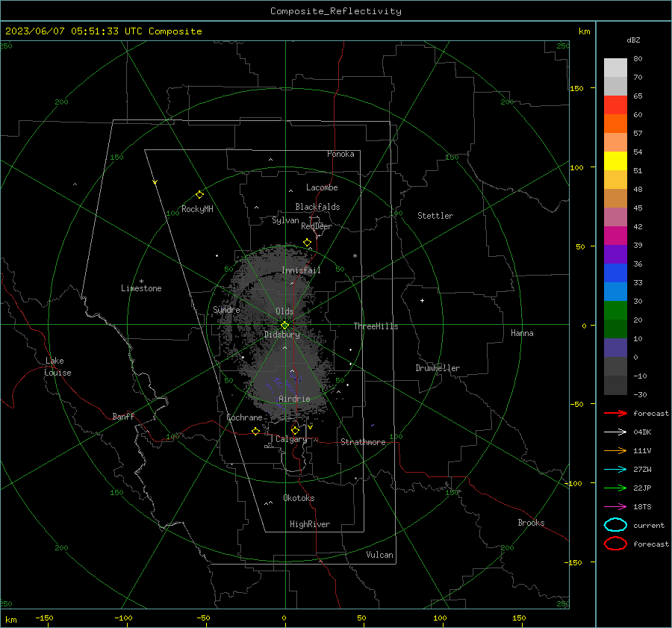Choose the magenta 18TS arrow legend icon

[615, 507]
